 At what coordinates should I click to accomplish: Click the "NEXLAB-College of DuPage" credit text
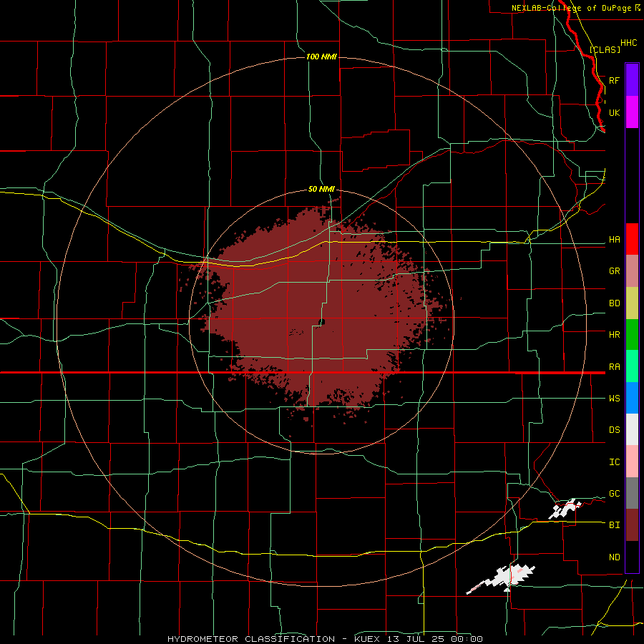point(571,8)
